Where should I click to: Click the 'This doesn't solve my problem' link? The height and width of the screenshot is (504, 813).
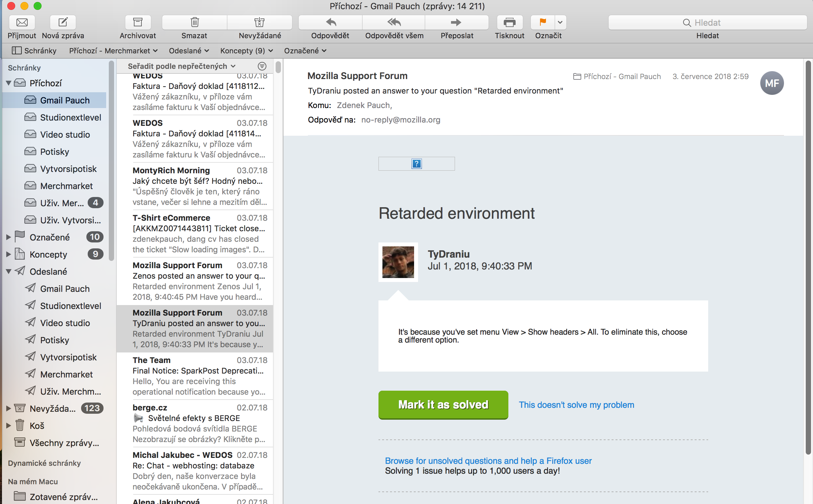576,405
